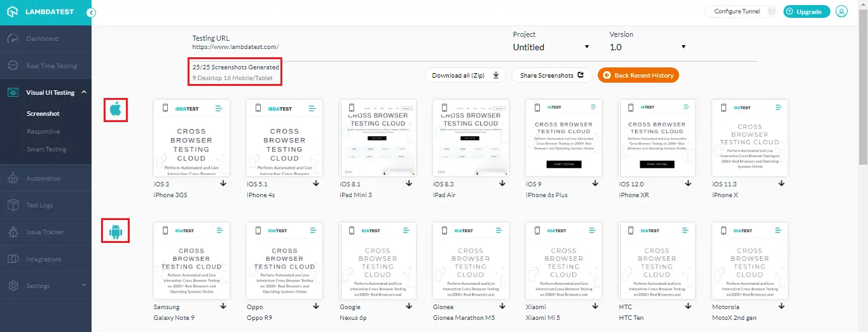Expand the Settings sidebar menu
Screen dimensions: 868x332
(46, 286)
